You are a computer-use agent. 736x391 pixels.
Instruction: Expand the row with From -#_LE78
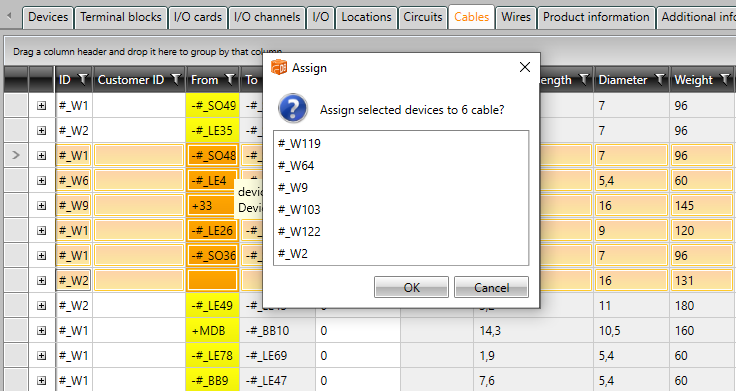coord(41,356)
